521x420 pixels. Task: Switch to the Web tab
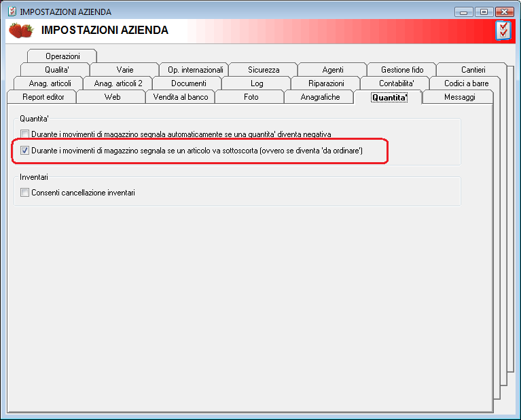coord(112,97)
